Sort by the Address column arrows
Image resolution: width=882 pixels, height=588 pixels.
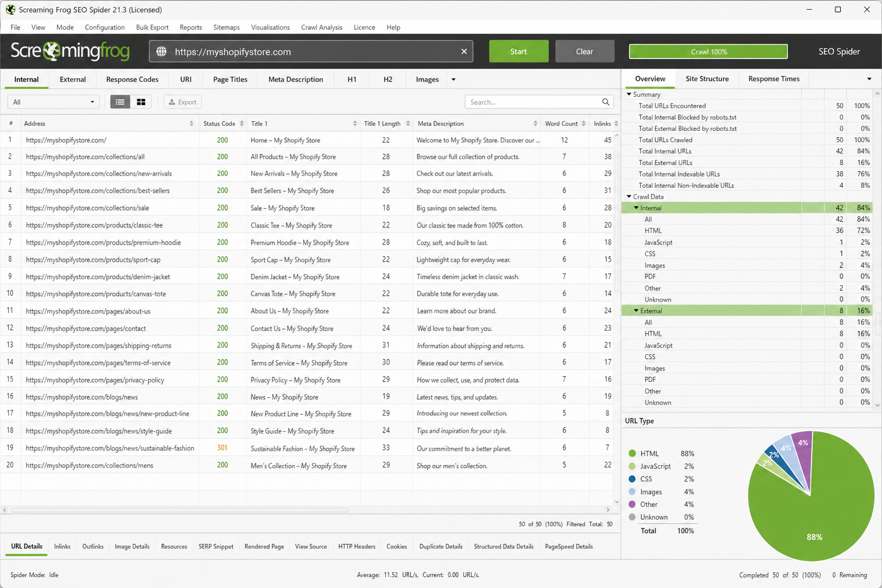[191, 123]
